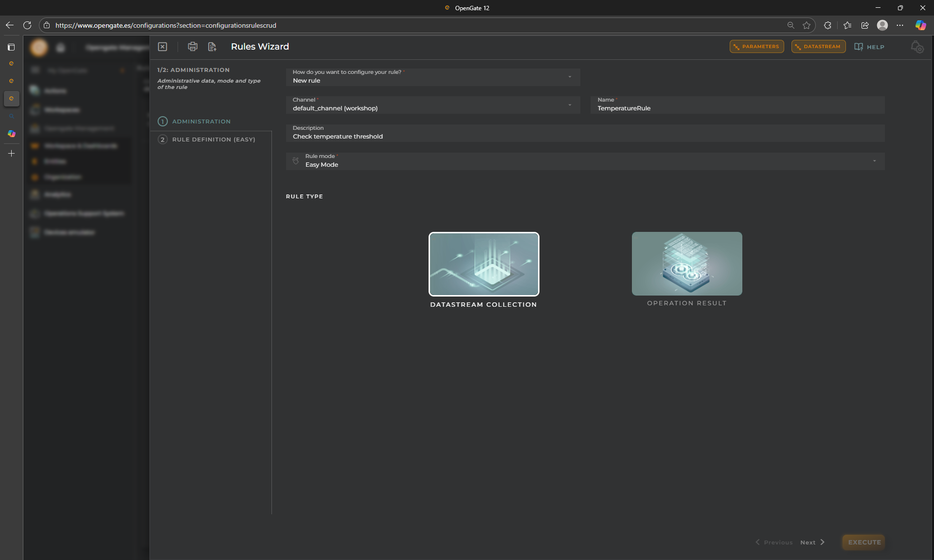Select the Datastream Collection rule type
Screen dimensions: 934x560
[x=484, y=264]
